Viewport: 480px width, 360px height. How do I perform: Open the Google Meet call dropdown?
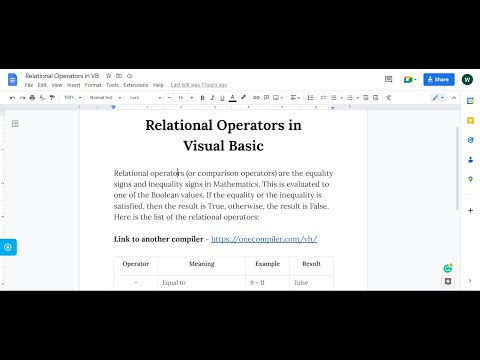pyautogui.click(x=410, y=79)
